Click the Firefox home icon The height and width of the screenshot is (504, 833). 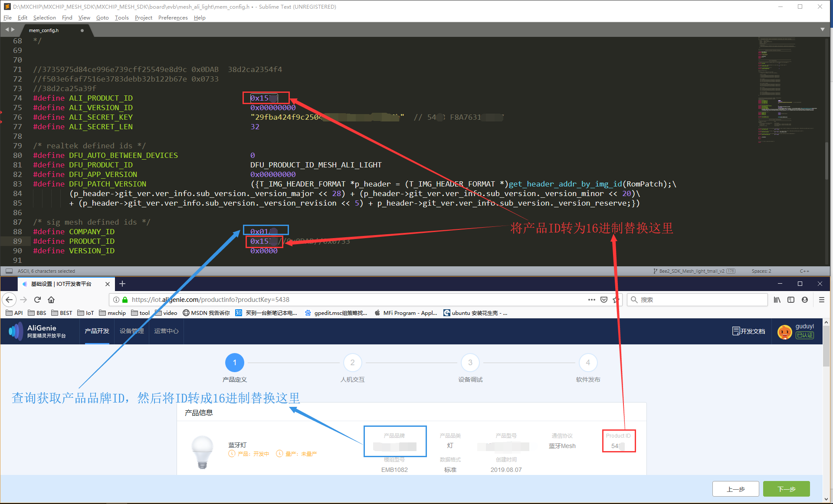point(51,300)
